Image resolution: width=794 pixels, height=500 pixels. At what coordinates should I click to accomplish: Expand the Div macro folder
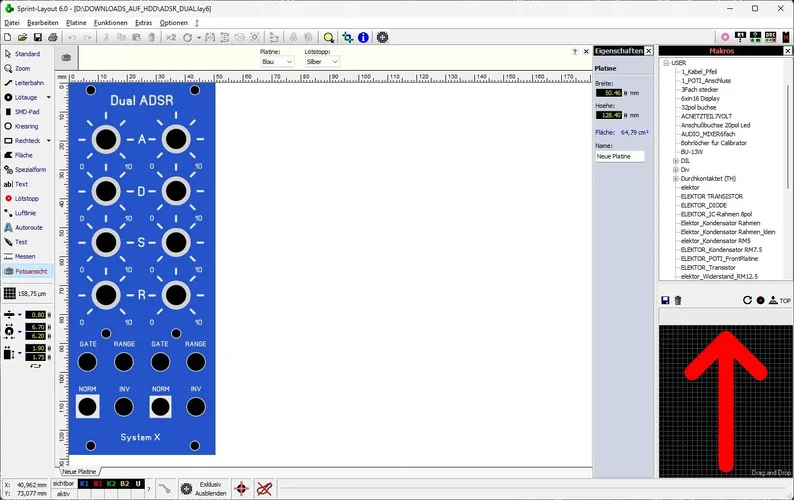click(676, 170)
